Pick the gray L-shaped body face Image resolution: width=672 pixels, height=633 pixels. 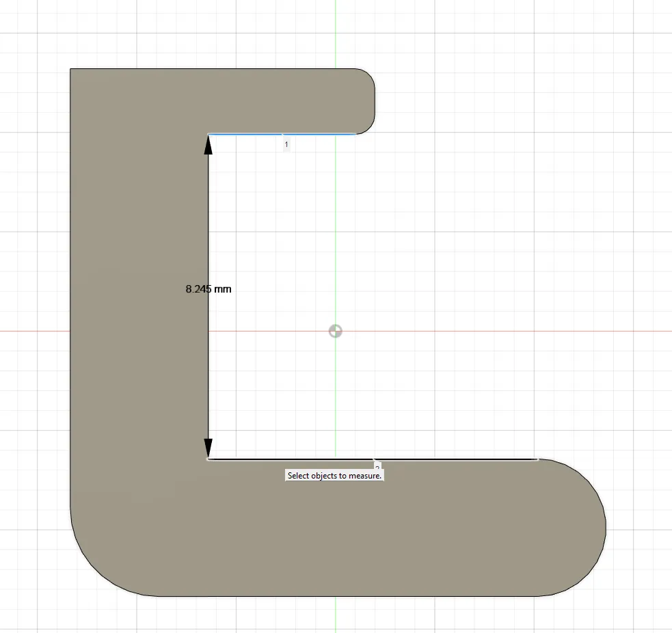tap(137, 342)
